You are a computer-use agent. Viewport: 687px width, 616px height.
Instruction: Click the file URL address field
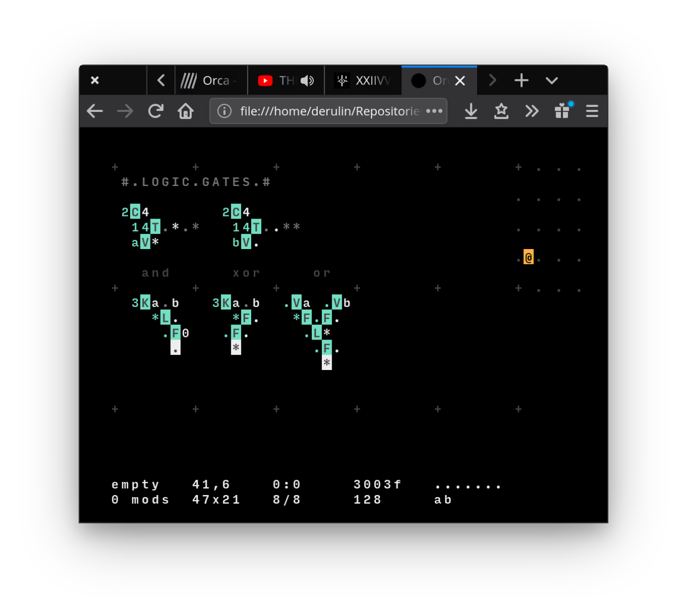tap(330, 111)
